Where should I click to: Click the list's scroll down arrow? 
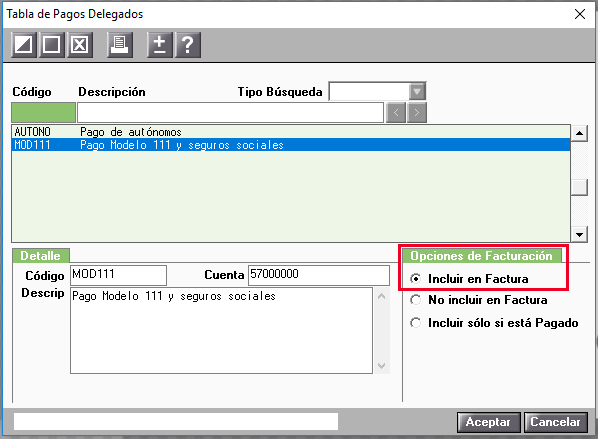(579, 234)
